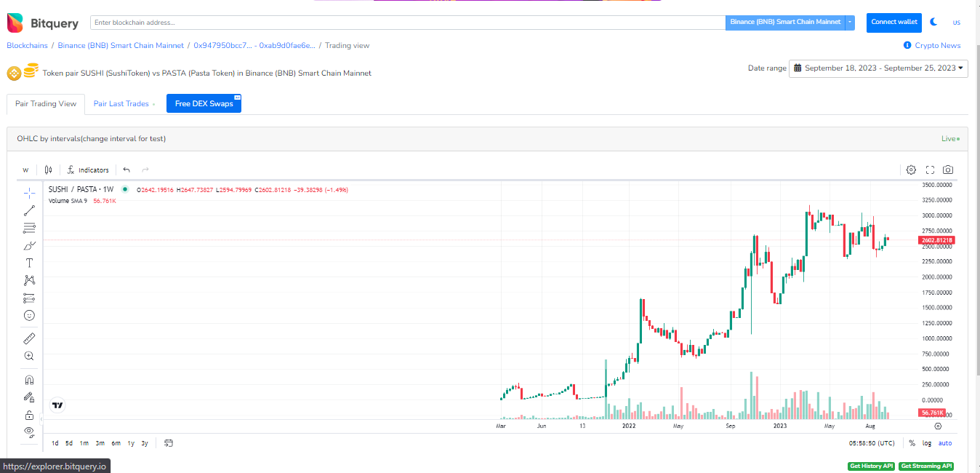980x473 pixels.
Task: Open the blockchain network dropdown arrow
Action: coord(850,22)
